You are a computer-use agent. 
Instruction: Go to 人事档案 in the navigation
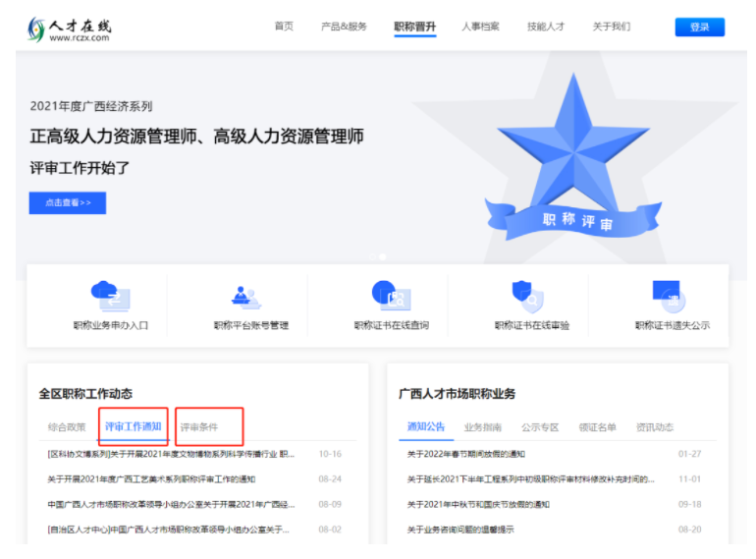(480, 27)
